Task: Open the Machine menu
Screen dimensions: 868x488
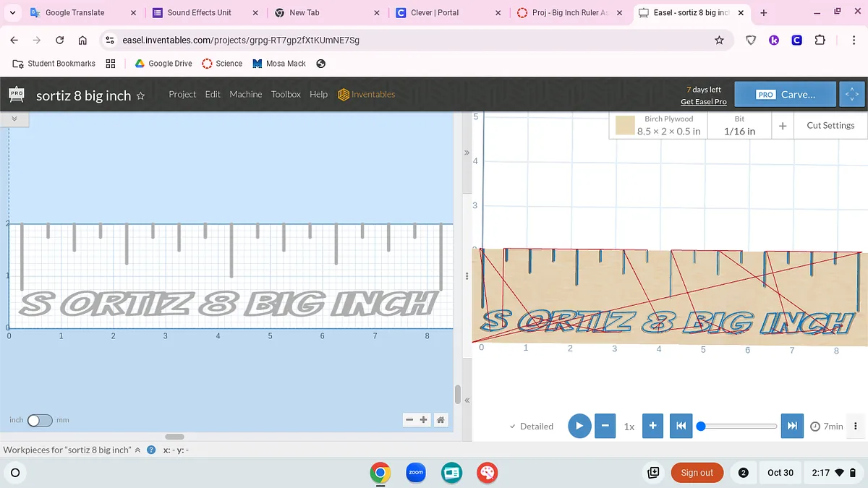Action: point(245,94)
